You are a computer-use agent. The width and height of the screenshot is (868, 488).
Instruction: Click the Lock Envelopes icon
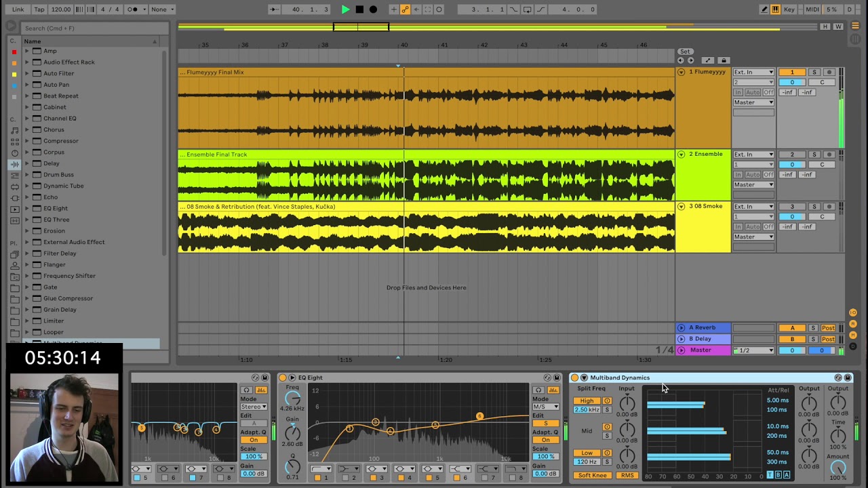724,60
